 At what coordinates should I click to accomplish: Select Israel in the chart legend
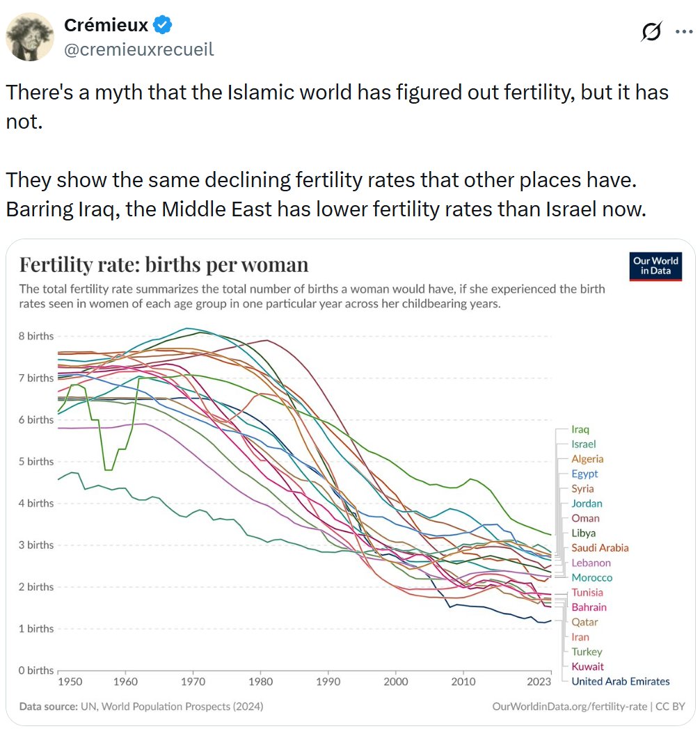pyautogui.click(x=583, y=444)
